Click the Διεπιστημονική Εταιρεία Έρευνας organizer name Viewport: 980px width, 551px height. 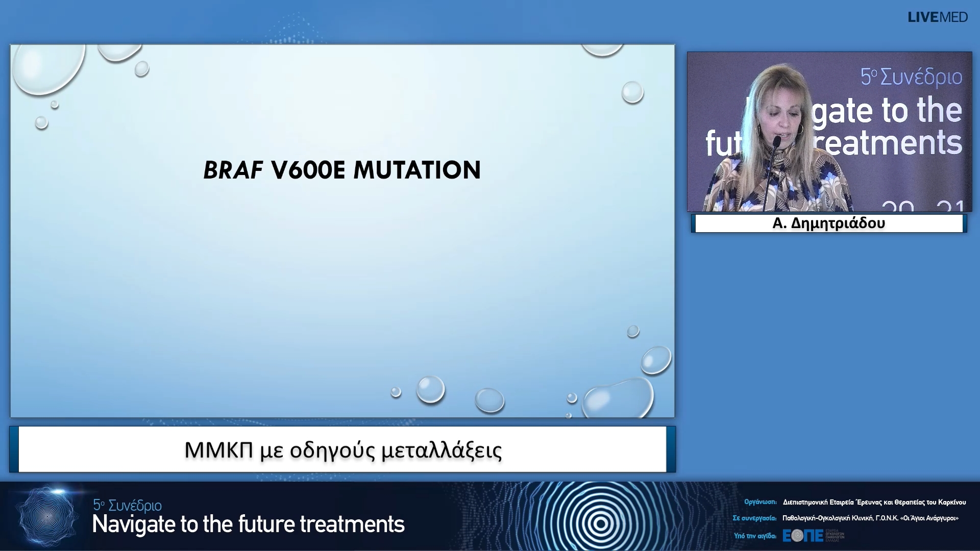coord(874,502)
